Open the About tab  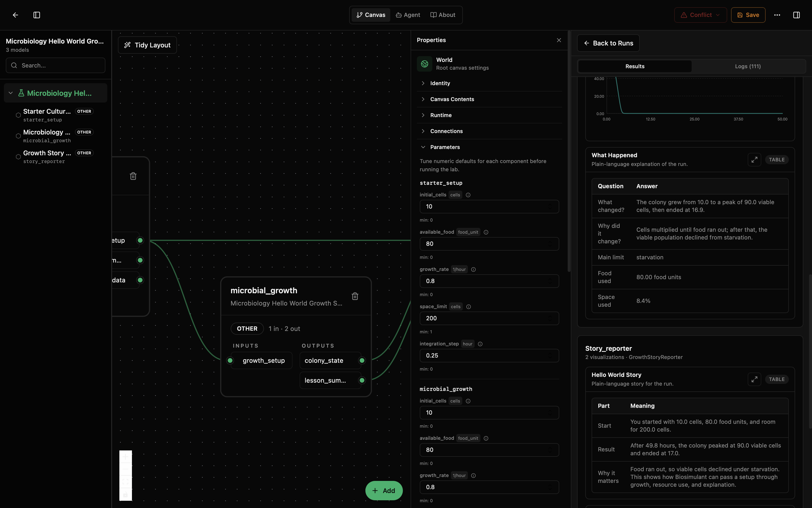tap(442, 15)
